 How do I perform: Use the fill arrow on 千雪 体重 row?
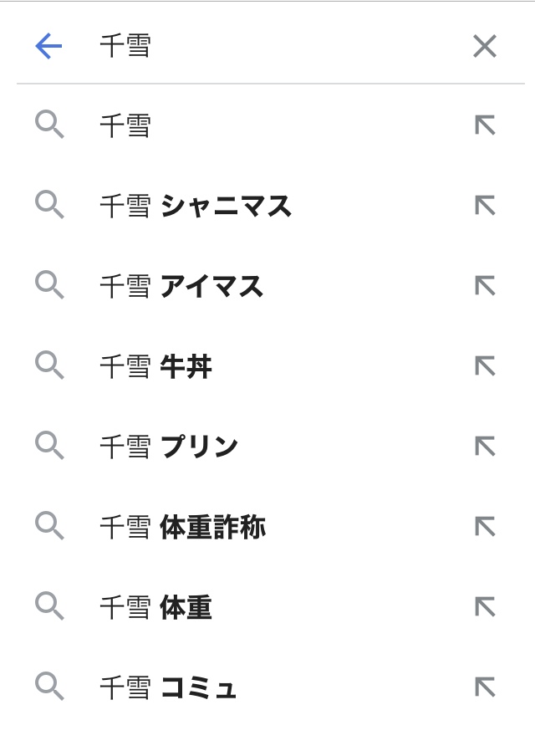(485, 607)
